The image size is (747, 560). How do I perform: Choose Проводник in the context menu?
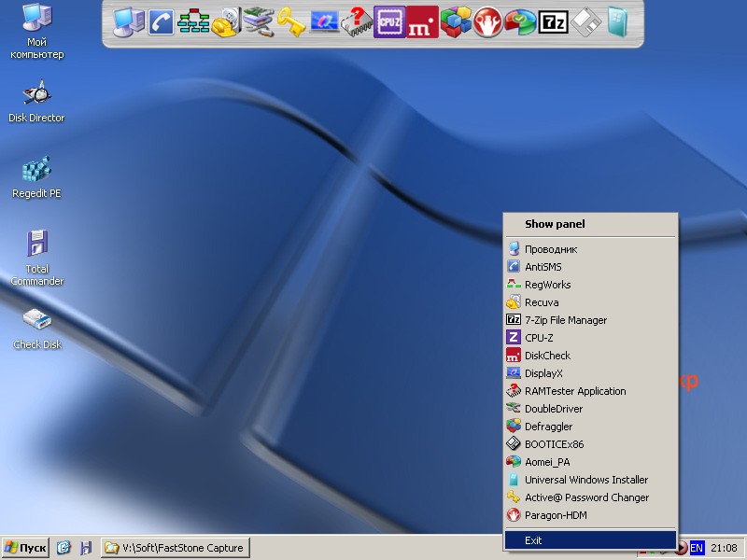click(x=590, y=249)
